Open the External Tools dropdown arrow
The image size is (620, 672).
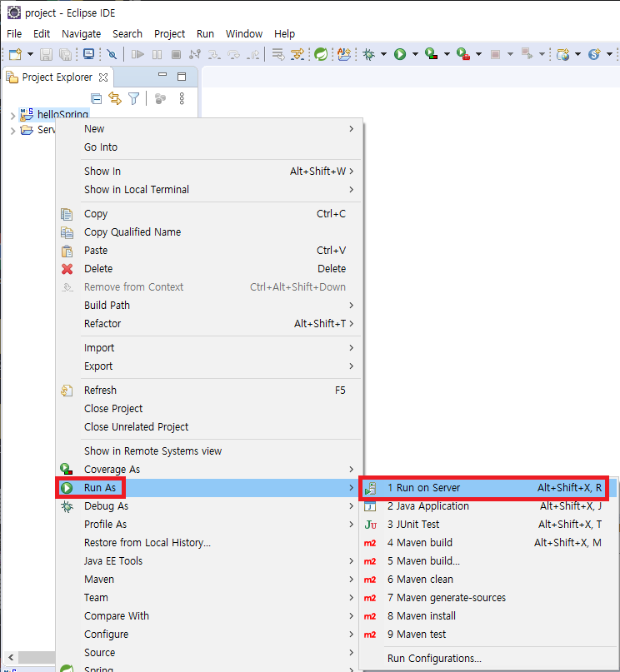478,54
